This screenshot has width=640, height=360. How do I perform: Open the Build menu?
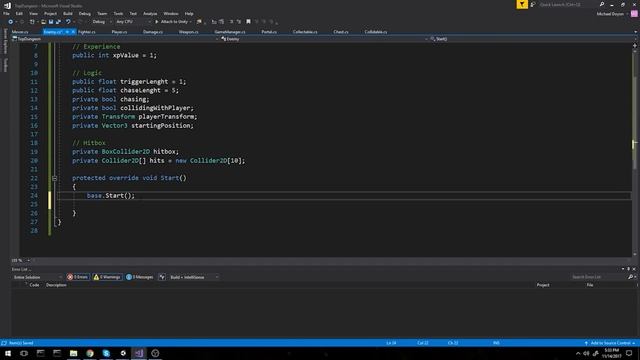pos(68,13)
